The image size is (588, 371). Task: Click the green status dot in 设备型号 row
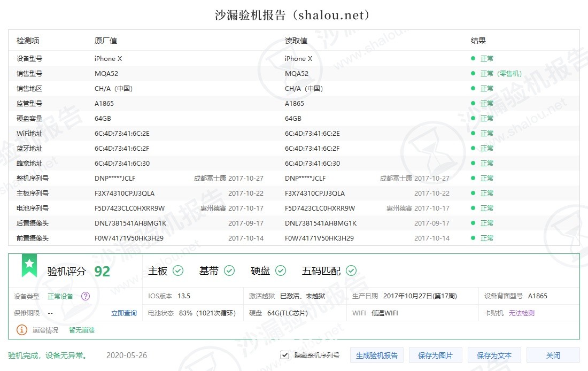pos(473,58)
